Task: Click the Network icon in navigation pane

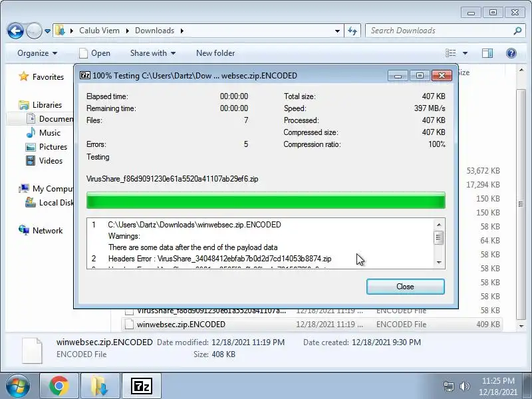Action: [x=24, y=230]
